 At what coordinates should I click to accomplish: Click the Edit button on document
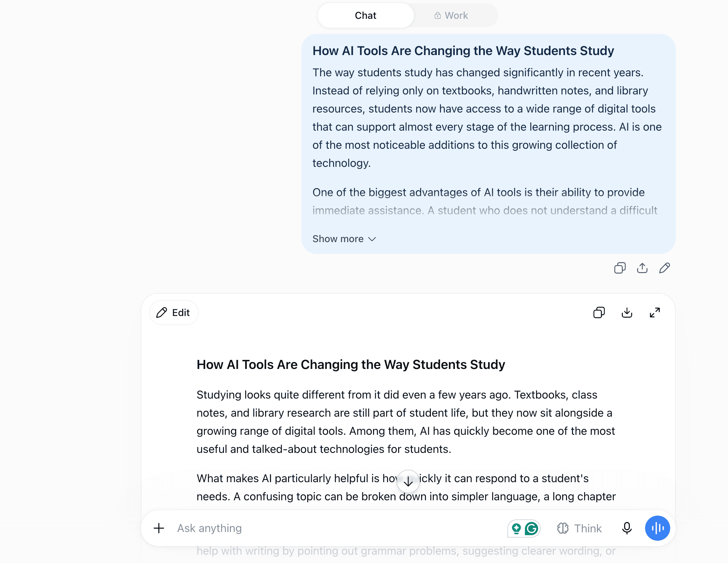(x=174, y=313)
